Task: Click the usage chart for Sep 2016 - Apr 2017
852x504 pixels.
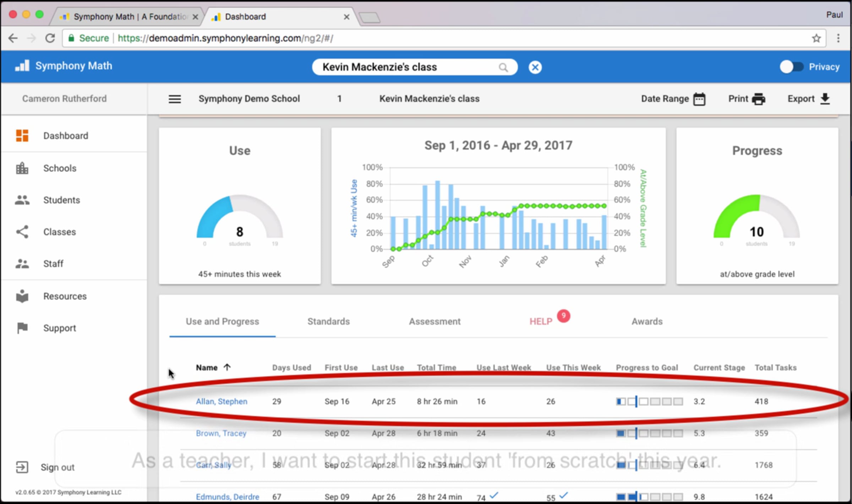Action: (x=498, y=206)
